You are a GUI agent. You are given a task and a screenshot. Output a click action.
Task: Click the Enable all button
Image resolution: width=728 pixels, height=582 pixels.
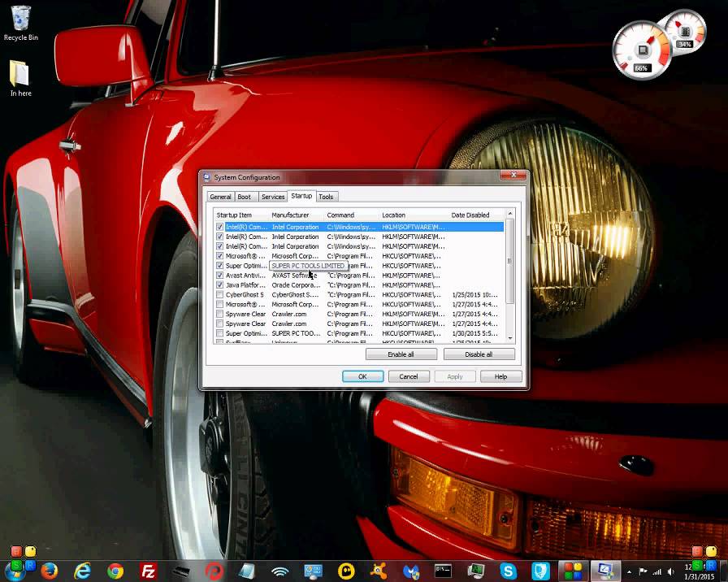(401, 354)
